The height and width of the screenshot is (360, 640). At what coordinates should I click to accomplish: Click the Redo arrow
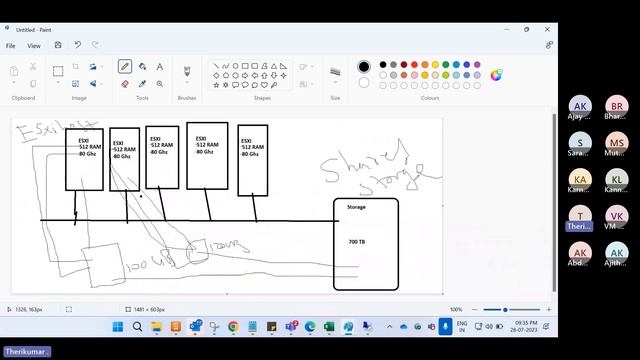pyautogui.click(x=95, y=45)
